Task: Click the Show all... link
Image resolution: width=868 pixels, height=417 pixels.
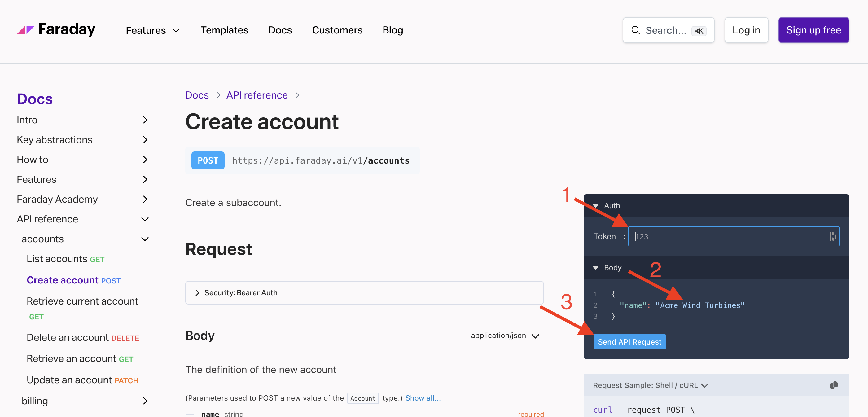Action: pos(423,398)
